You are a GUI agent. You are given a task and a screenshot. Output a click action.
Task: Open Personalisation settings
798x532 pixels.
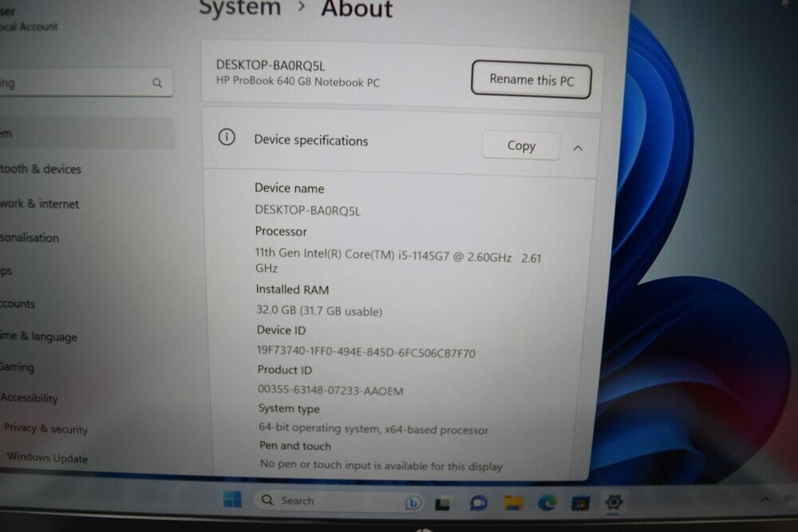[x=30, y=238]
